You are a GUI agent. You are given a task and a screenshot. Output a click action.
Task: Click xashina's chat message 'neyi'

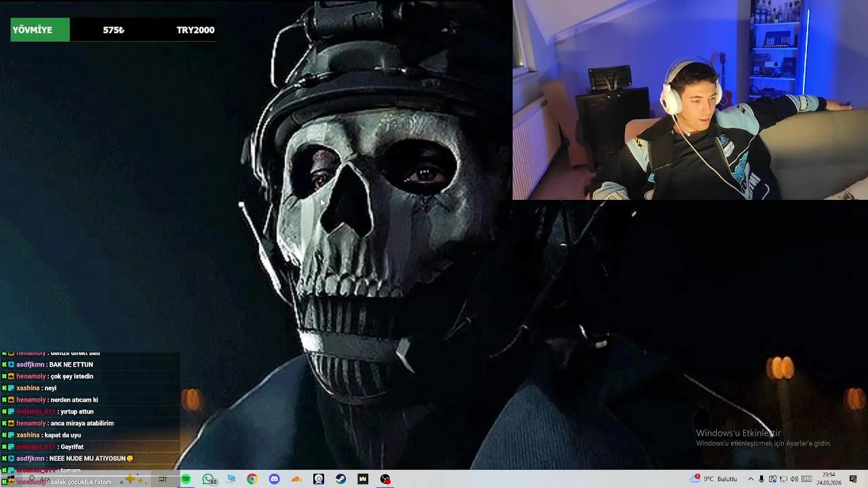point(50,388)
